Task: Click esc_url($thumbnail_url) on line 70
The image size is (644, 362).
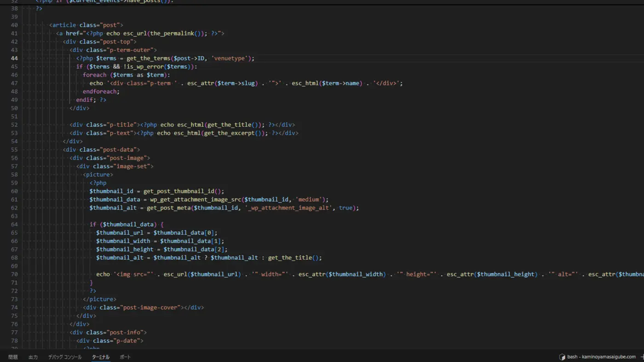Action: [x=202, y=274]
